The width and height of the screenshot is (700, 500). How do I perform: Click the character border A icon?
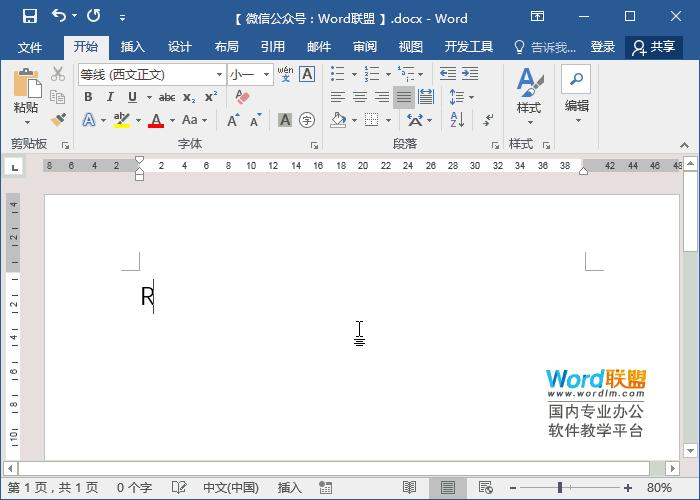tap(307, 74)
